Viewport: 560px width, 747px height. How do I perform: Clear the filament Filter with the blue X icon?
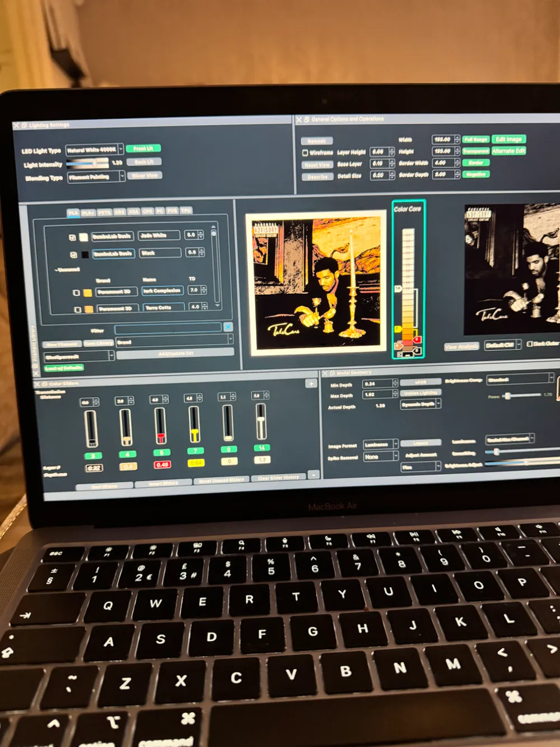(228, 326)
